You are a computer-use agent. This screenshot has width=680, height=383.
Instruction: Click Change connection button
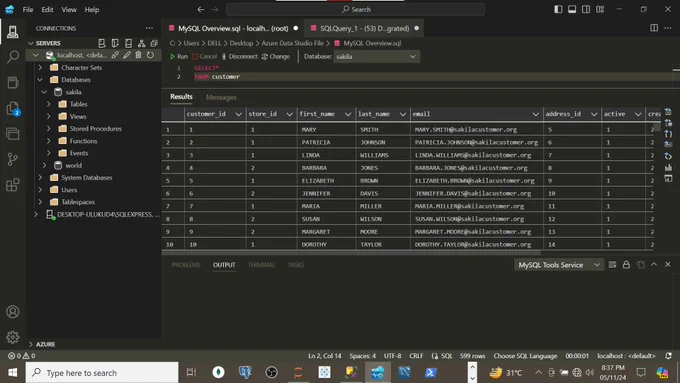[276, 56]
